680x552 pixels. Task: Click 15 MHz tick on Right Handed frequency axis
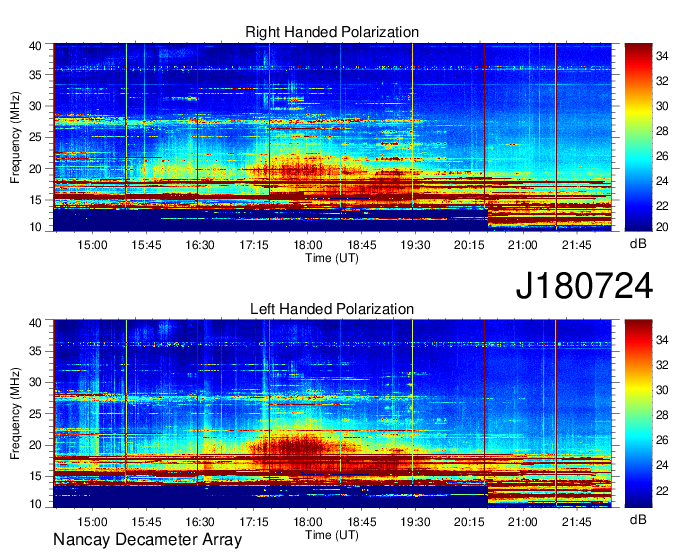point(35,200)
